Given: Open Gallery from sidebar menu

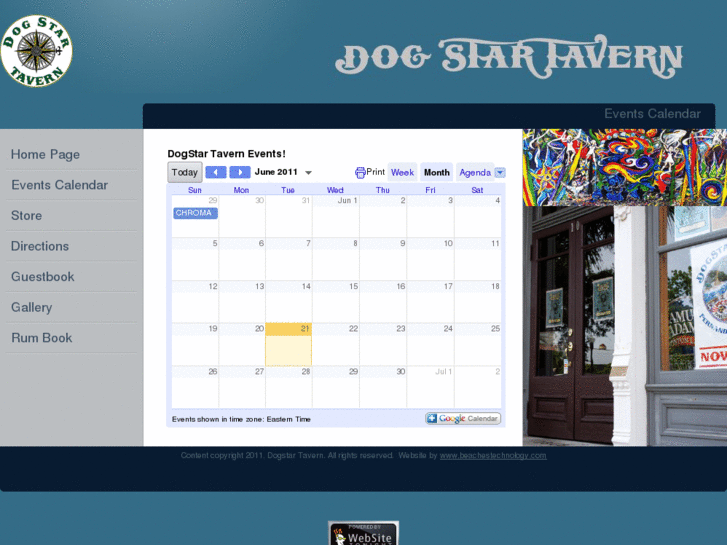Looking at the screenshot, I should 32,308.
